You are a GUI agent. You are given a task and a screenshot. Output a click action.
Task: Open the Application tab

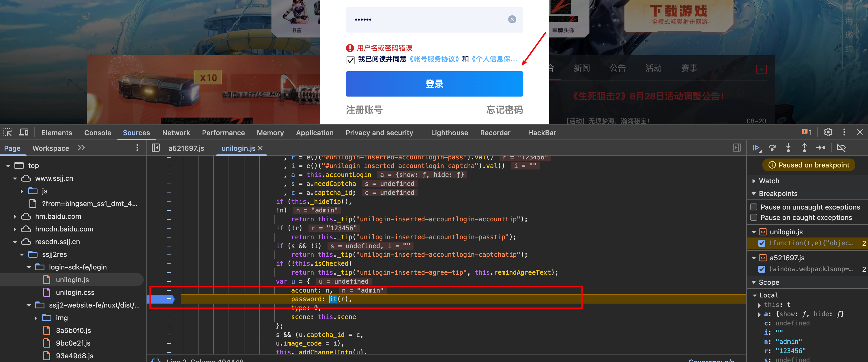pyautogui.click(x=314, y=133)
